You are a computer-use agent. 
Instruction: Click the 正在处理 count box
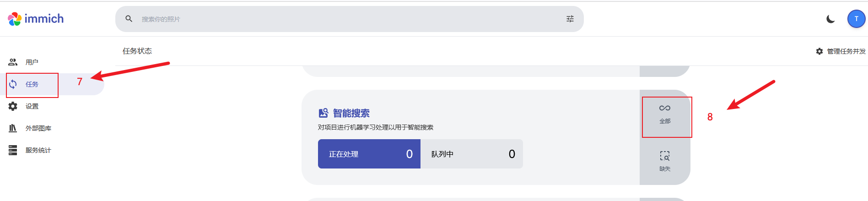[x=369, y=154]
